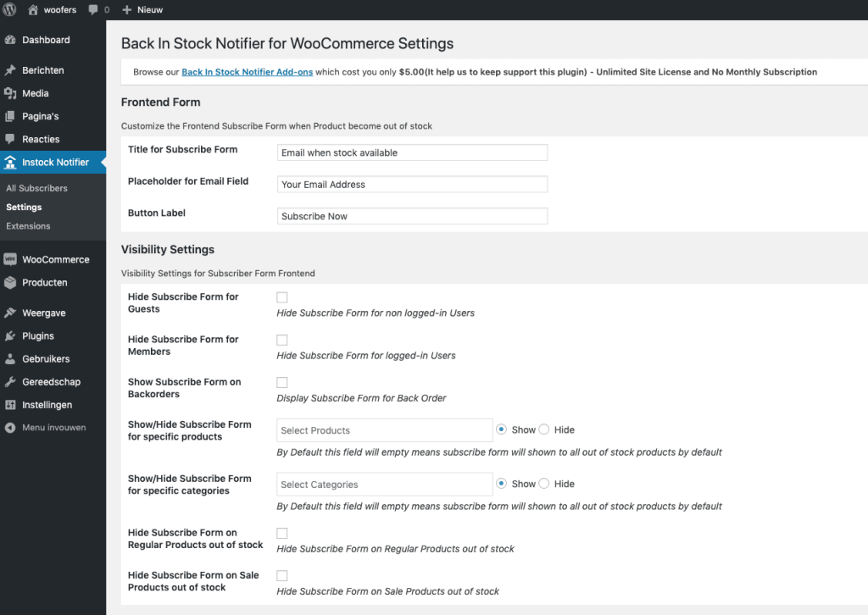Go to Producten menu
Image resolution: width=868 pixels, height=615 pixels.
pos(53,283)
